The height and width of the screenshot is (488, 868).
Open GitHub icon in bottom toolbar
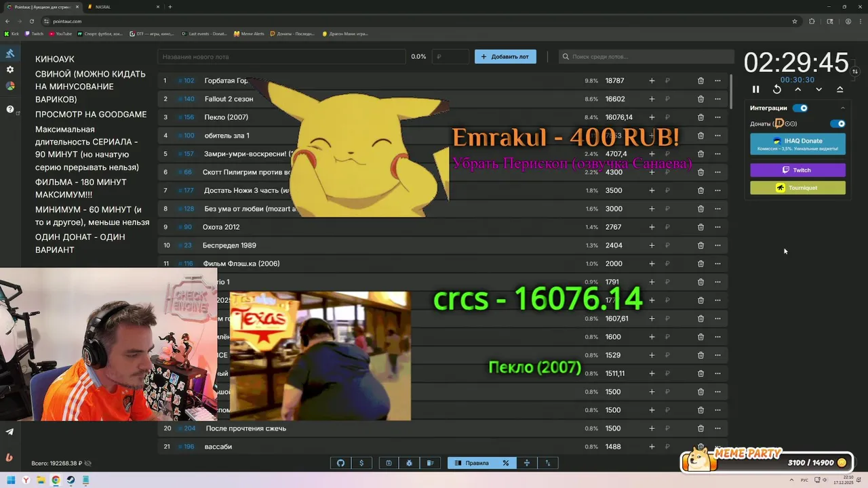pyautogui.click(x=340, y=463)
